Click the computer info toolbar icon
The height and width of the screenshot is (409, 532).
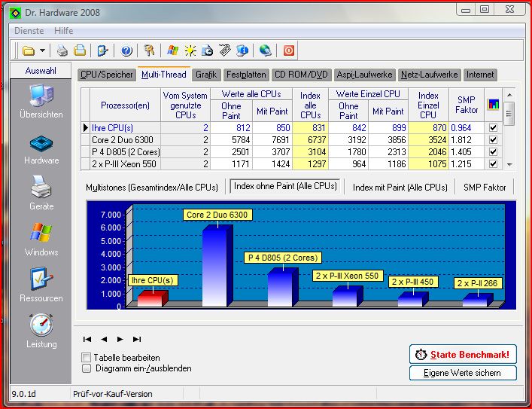(x=242, y=50)
